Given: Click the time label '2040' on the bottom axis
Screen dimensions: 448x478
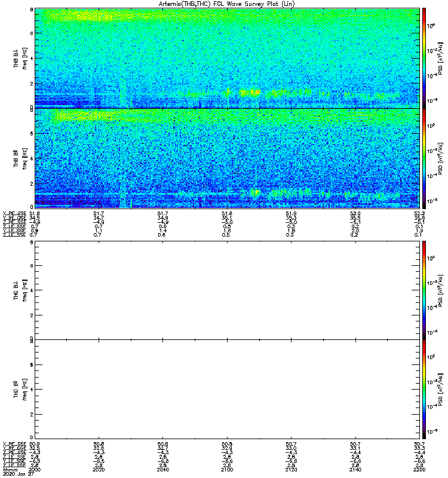Looking at the screenshot, I should [162, 470].
